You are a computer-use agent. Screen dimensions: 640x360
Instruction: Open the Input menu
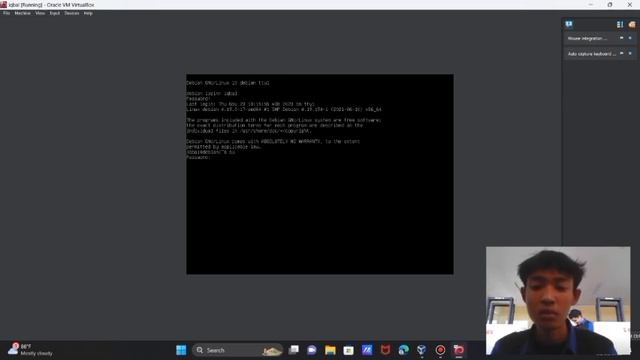(55, 13)
